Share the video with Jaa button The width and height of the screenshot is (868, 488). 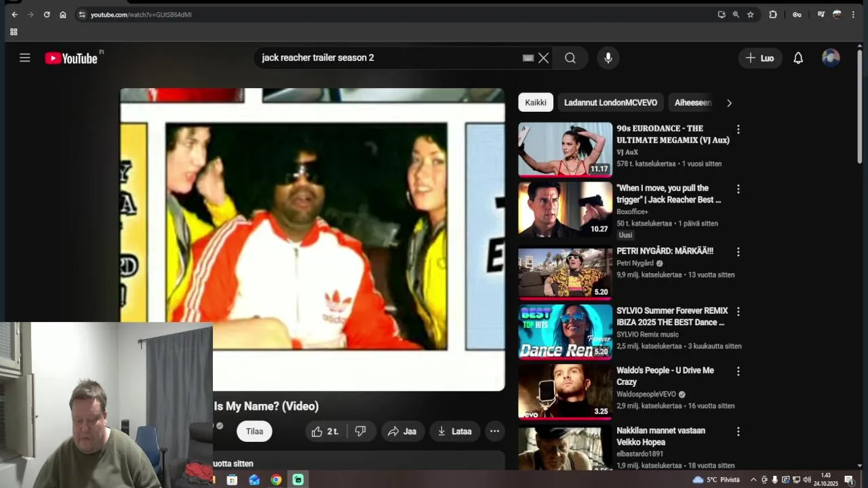pos(402,431)
